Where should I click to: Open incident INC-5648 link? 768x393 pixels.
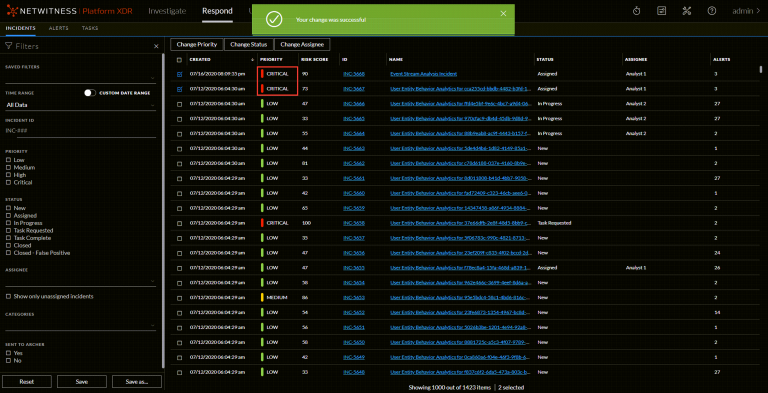coord(354,372)
